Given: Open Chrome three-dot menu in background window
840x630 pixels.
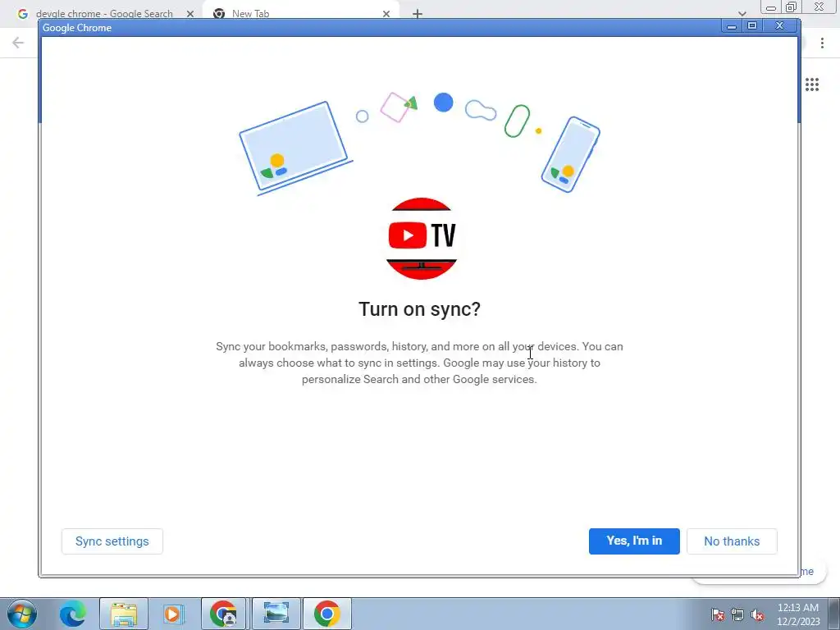Looking at the screenshot, I should pos(822,43).
